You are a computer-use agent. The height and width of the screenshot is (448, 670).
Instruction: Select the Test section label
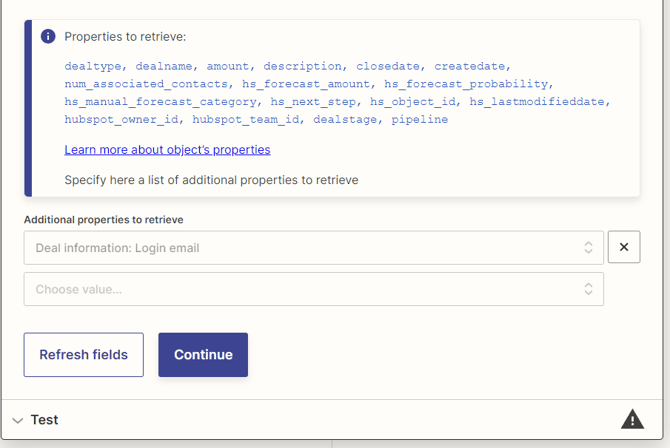pos(44,420)
